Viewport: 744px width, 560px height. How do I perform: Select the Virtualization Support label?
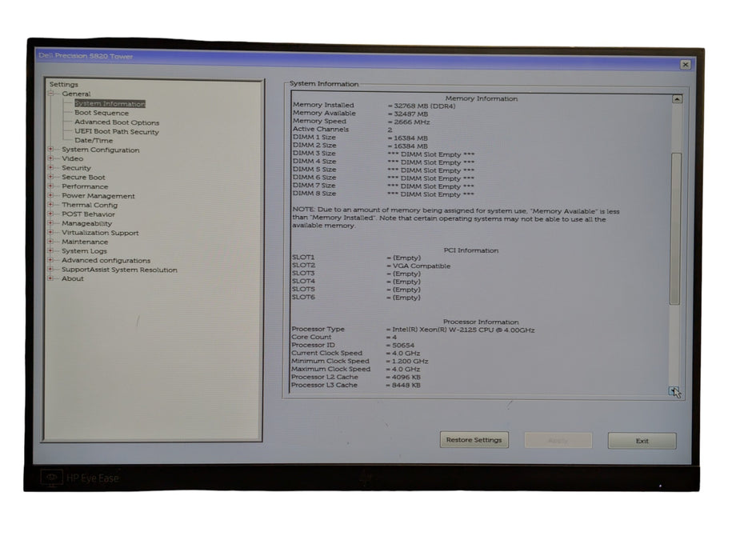(100, 233)
